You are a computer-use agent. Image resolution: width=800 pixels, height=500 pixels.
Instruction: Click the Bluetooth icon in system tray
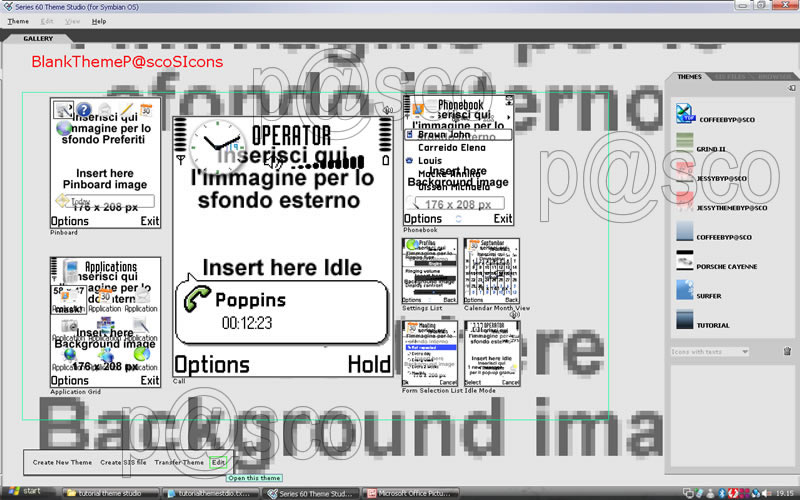(x=721, y=493)
